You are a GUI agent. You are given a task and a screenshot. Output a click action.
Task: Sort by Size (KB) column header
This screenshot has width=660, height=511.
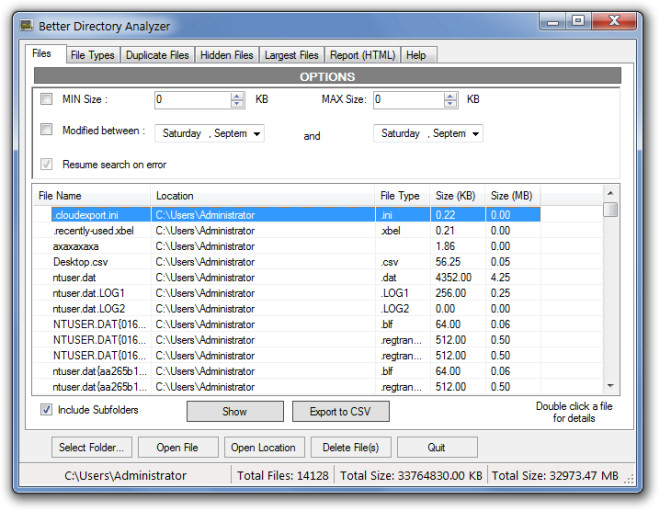pos(458,196)
